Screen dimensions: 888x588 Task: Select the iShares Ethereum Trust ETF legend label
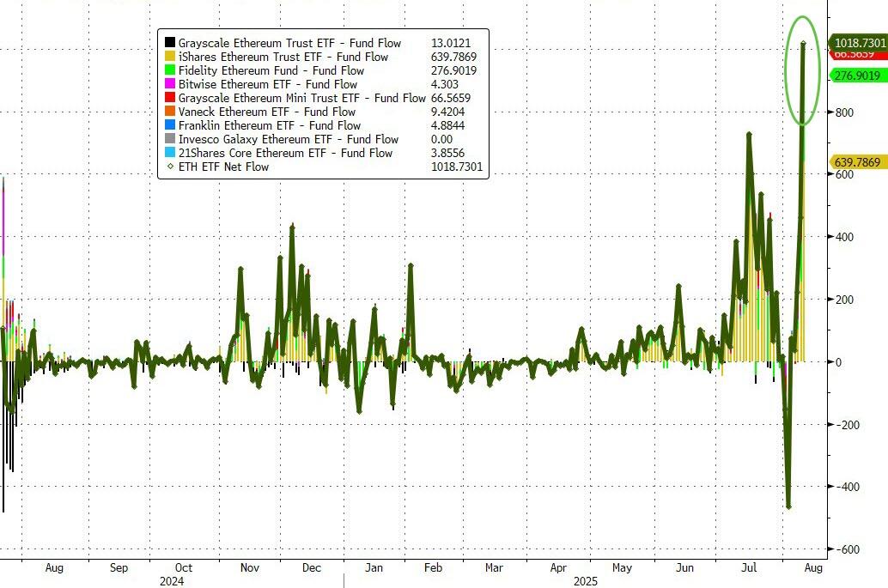point(283,57)
